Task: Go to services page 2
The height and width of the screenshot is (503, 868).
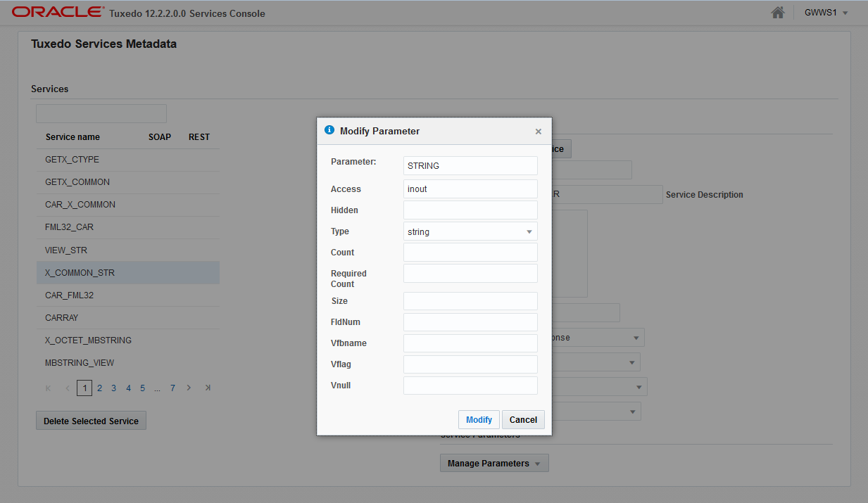Action: 100,388
